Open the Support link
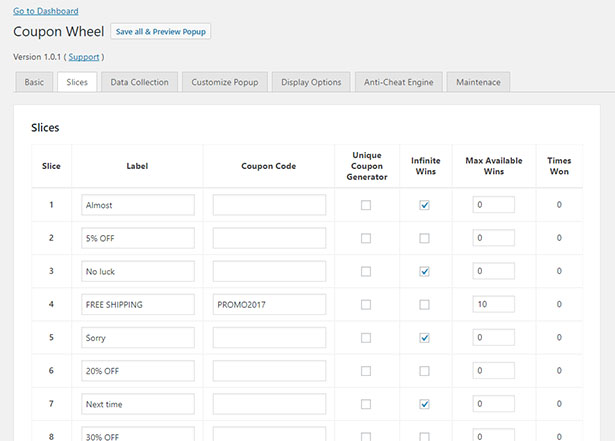Image resolution: width=615 pixels, height=441 pixels. point(84,57)
